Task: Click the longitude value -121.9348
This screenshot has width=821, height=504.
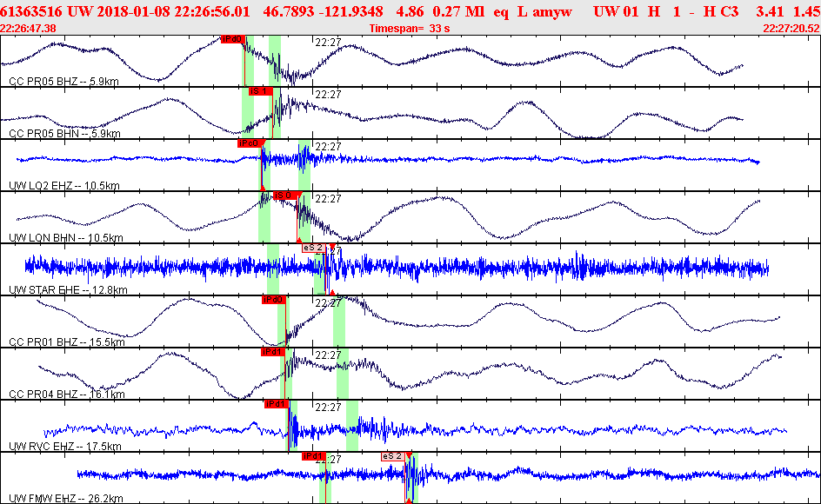Action: click(353, 11)
